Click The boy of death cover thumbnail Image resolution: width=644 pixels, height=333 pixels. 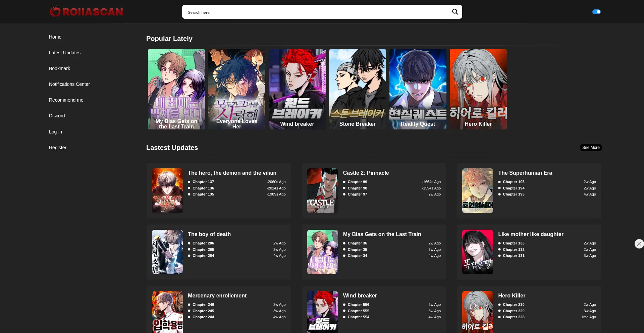pyautogui.click(x=167, y=252)
